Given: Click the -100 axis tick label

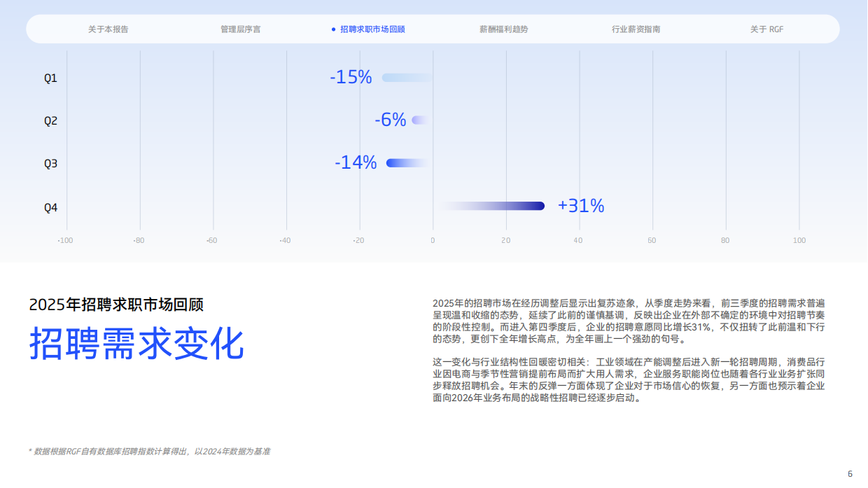Looking at the screenshot, I should coord(65,239).
